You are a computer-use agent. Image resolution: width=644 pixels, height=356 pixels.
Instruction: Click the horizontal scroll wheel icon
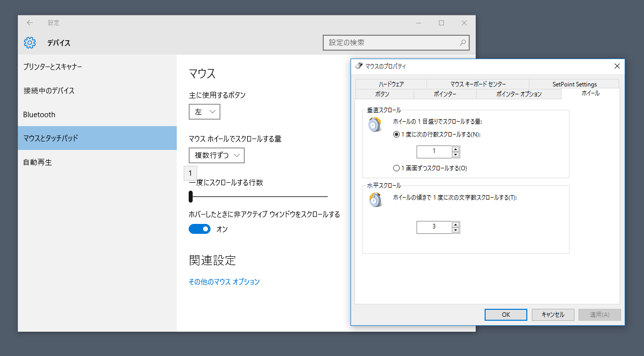pyautogui.click(x=375, y=200)
